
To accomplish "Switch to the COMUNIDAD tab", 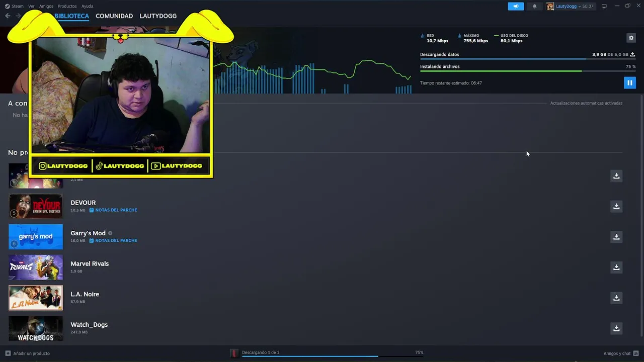I will (114, 16).
